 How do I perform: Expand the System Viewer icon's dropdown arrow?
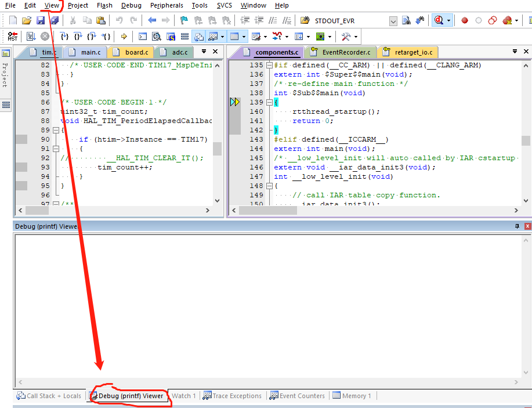coord(329,36)
